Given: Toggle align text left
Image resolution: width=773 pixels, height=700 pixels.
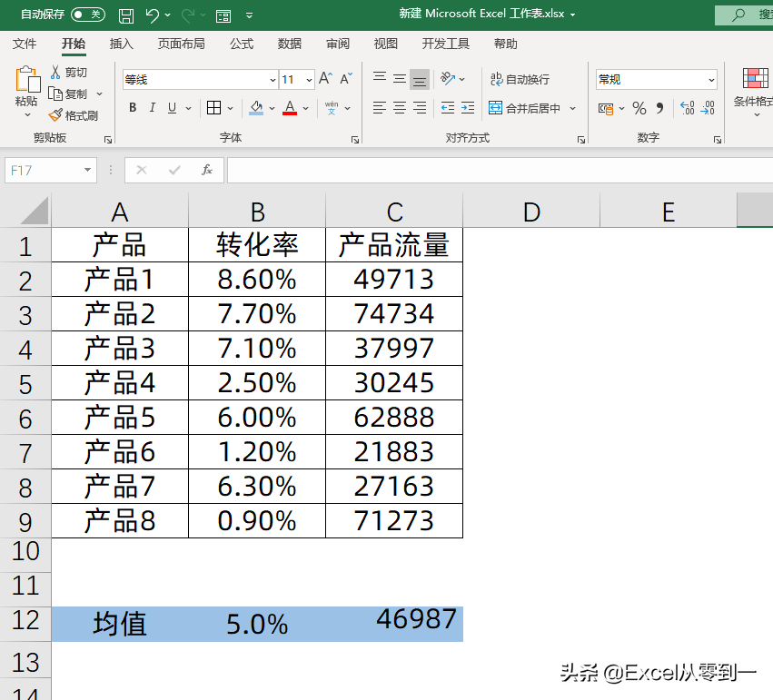Looking at the screenshot, I should pyautogui.click(x=379, y=107).
